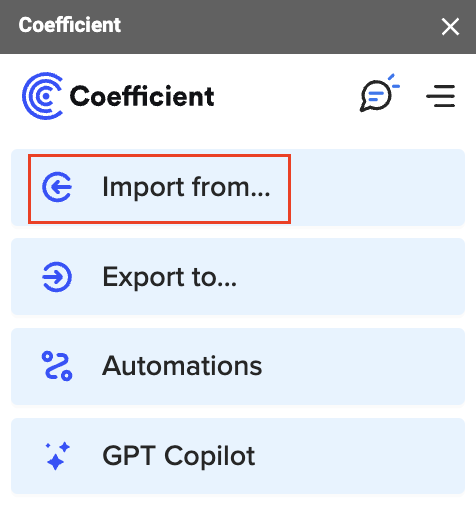Click the blue export arrow icon

coord(57,277)
